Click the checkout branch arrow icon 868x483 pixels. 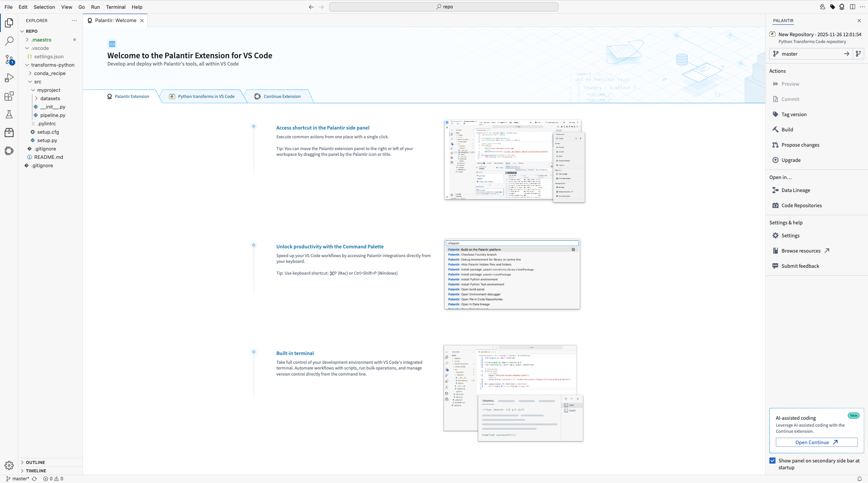click(846, 54)
